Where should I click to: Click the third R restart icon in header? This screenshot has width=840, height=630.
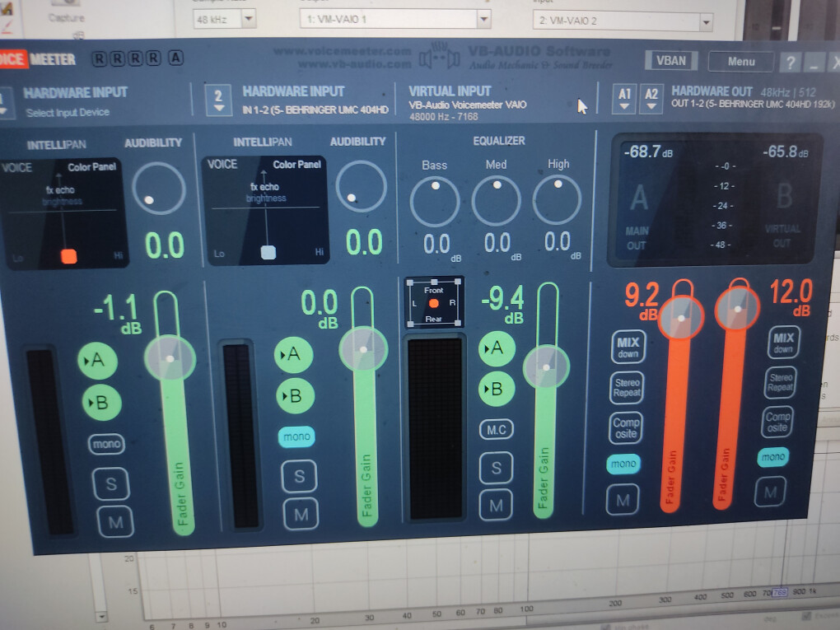pyautogui.click(x=136, y=58)
